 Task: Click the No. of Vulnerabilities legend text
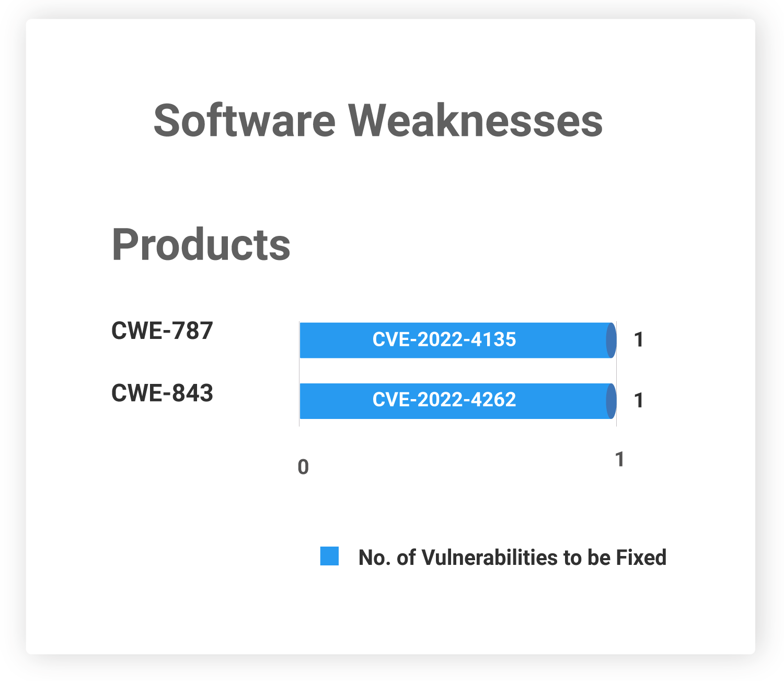[x=512, y=558]
